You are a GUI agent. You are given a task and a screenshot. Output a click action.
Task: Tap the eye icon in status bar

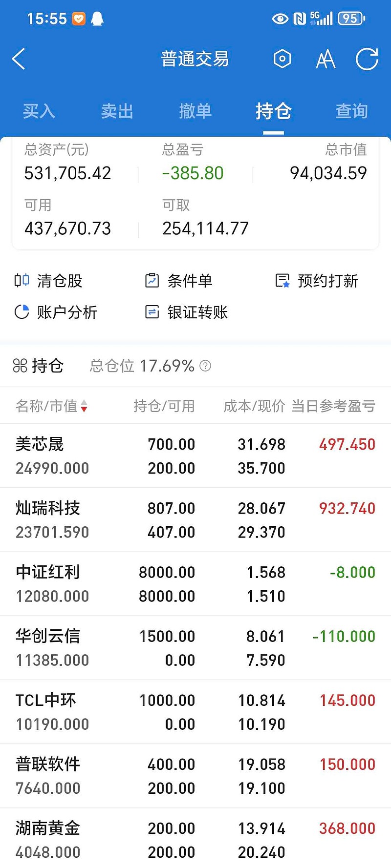pos(280,19)
